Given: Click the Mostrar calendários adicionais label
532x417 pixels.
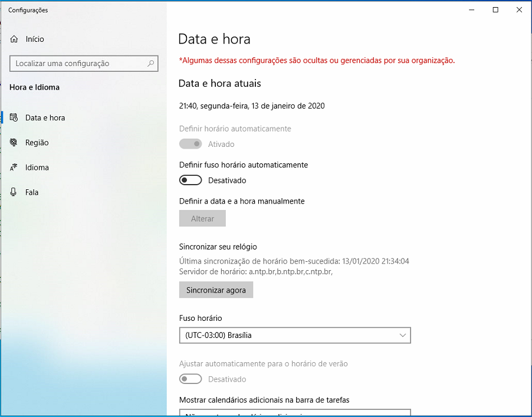Looking at the screenshot, I should coord(264,400).
